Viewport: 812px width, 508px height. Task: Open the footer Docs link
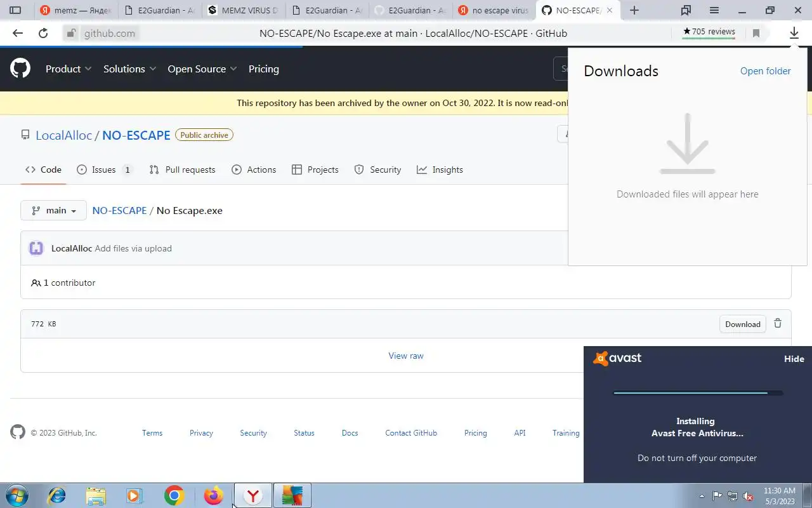click(x=350, y=433)
